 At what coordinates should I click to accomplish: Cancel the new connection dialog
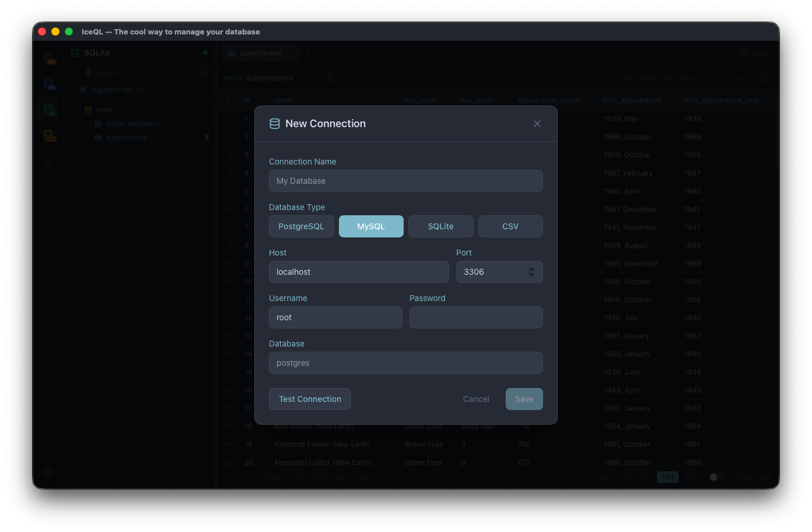pyautogui.click(x=476, y=399)
